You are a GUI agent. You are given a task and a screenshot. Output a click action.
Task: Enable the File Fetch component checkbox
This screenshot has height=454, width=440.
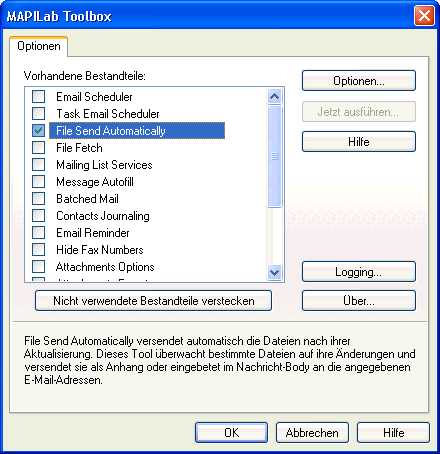[x=38, y=148]
